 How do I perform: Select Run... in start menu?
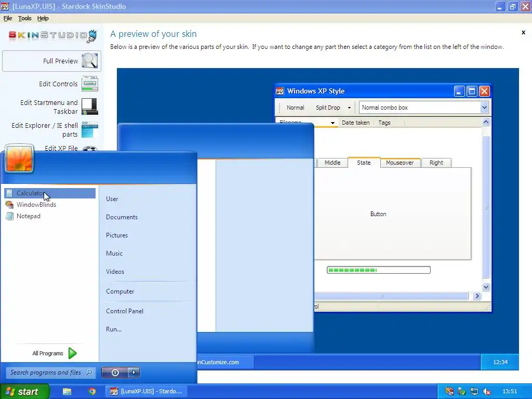[x=114, y=329]
